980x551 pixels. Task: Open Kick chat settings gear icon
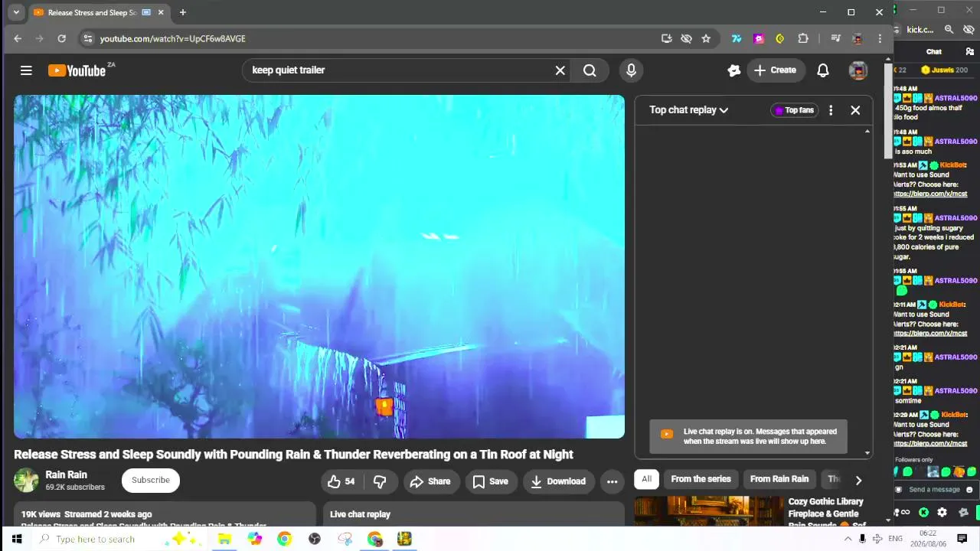click(942, 512)
